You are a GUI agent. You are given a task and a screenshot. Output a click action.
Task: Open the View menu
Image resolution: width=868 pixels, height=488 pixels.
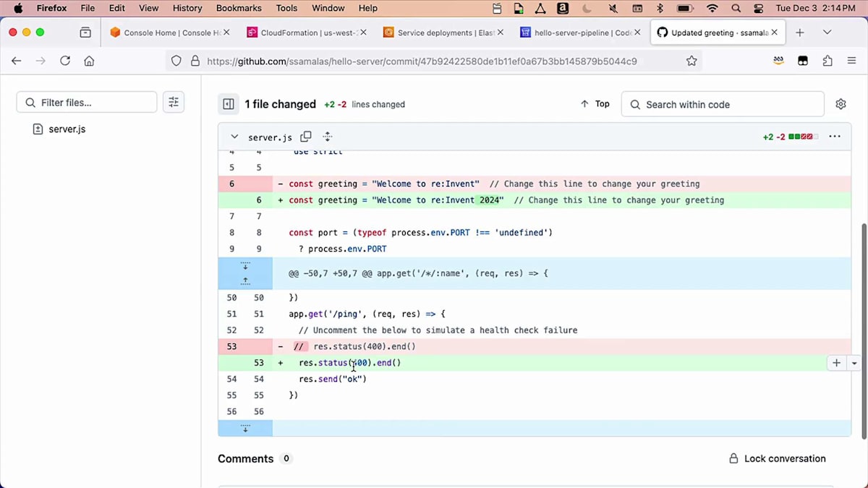point(148,8)
